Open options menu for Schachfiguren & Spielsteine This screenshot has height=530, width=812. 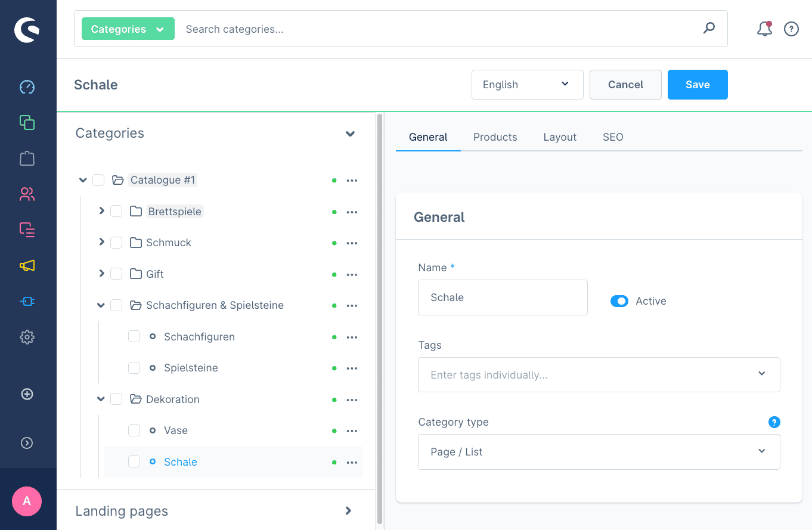(352, 306)
